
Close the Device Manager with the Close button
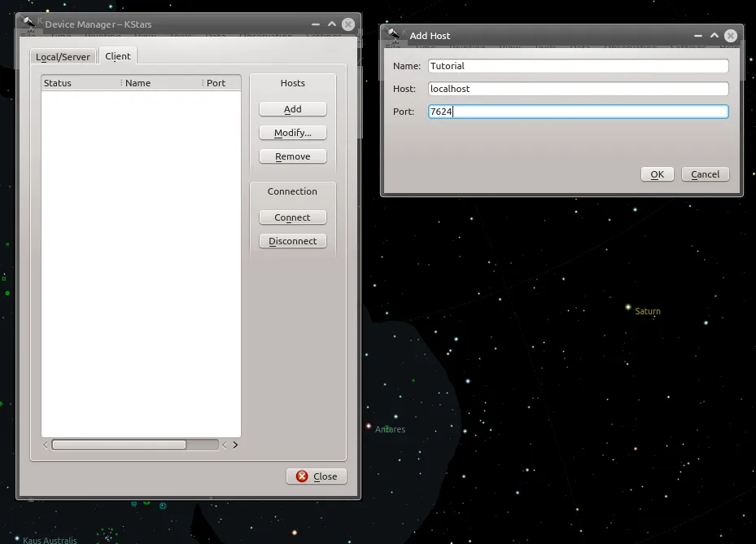317,476
